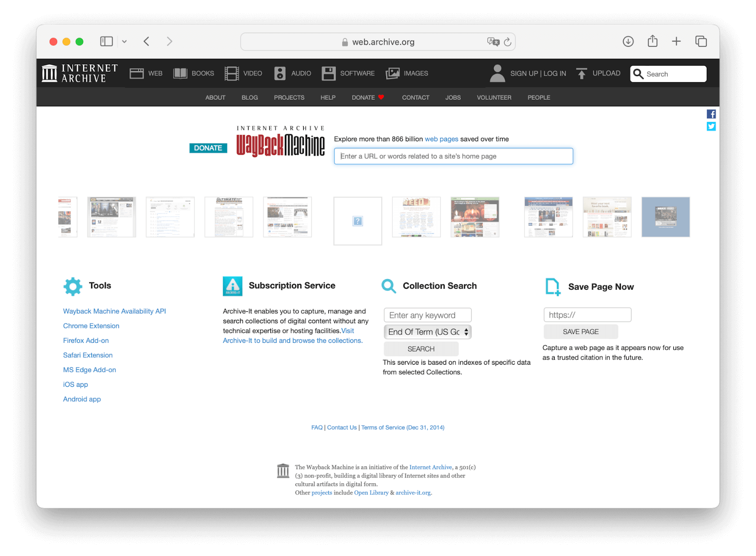
Task: Share page via Twitter icon
Action: tap(711, 126)
